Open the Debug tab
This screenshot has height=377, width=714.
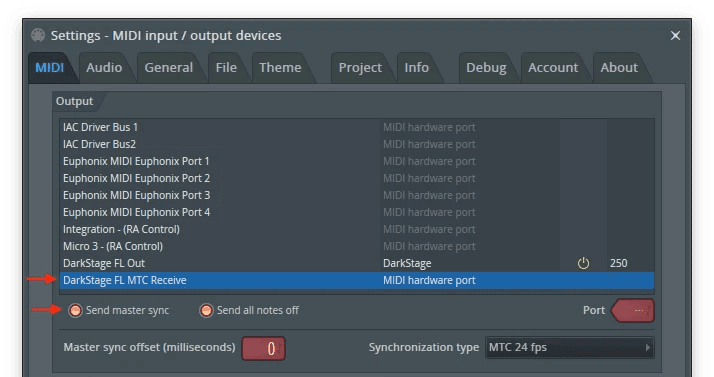point(486,68)
